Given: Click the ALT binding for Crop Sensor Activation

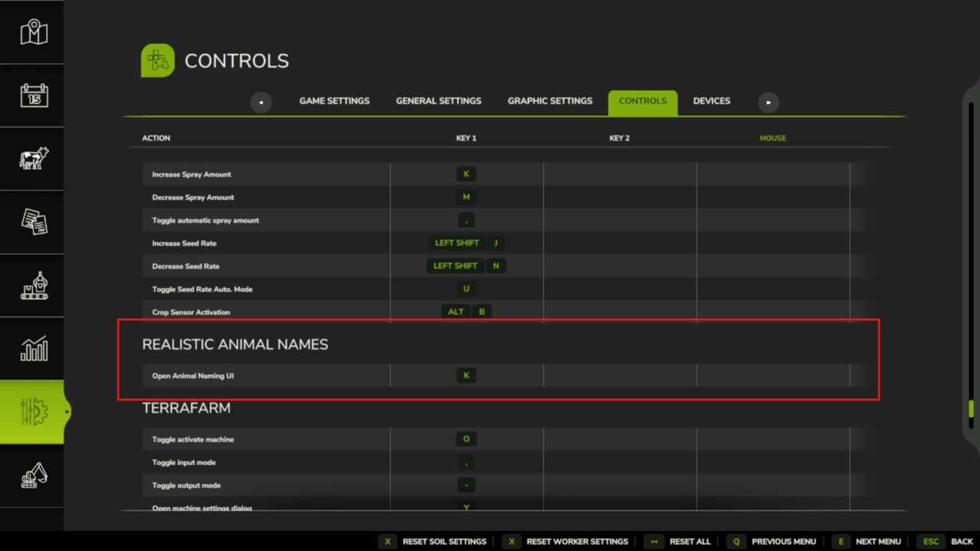Looking at the screenshot, I should click(x=456, y=311).
